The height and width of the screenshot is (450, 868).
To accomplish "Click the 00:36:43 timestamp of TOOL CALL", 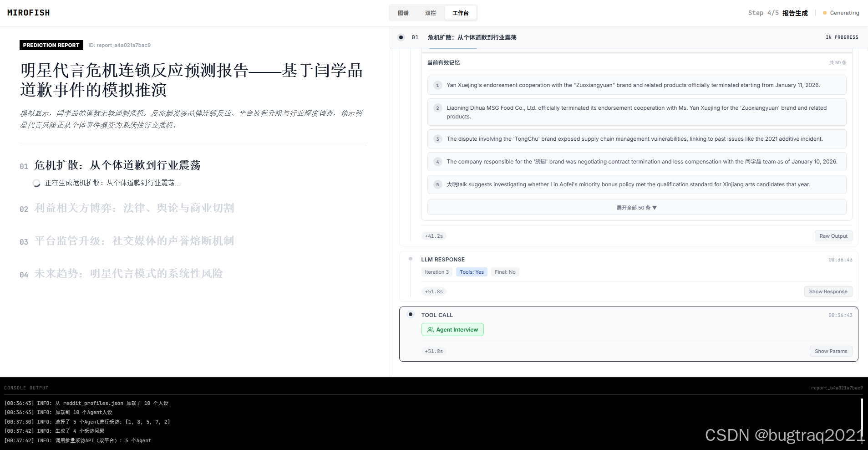I will tap(840, 315).
